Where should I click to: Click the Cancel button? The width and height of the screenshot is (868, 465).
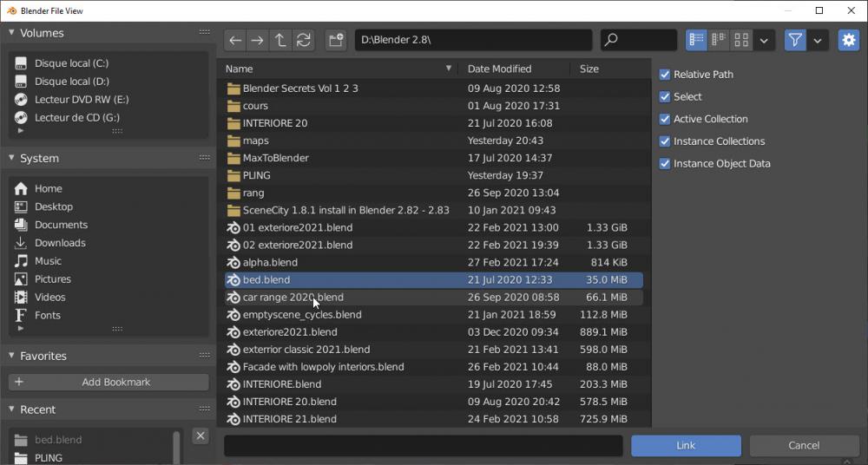click(804, 446)
